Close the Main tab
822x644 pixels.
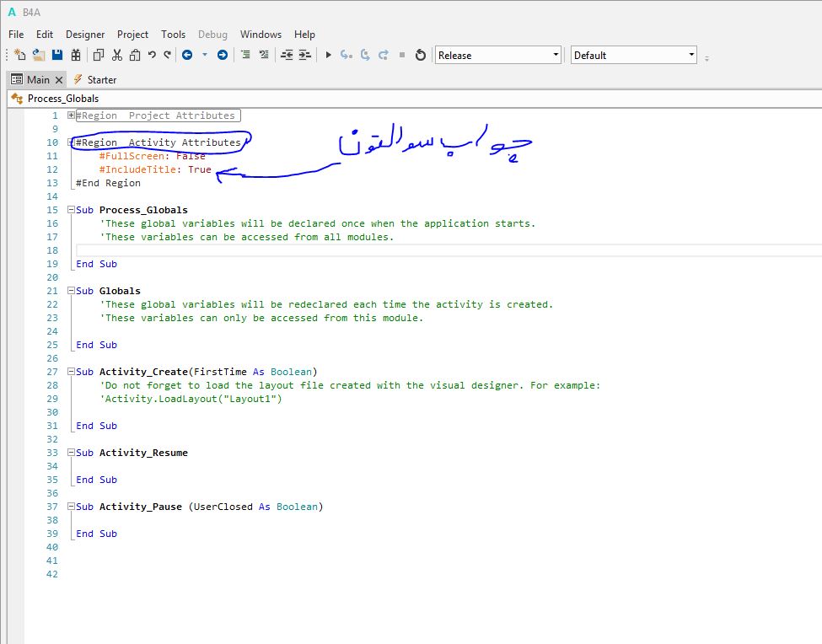[x=59, y=80]
